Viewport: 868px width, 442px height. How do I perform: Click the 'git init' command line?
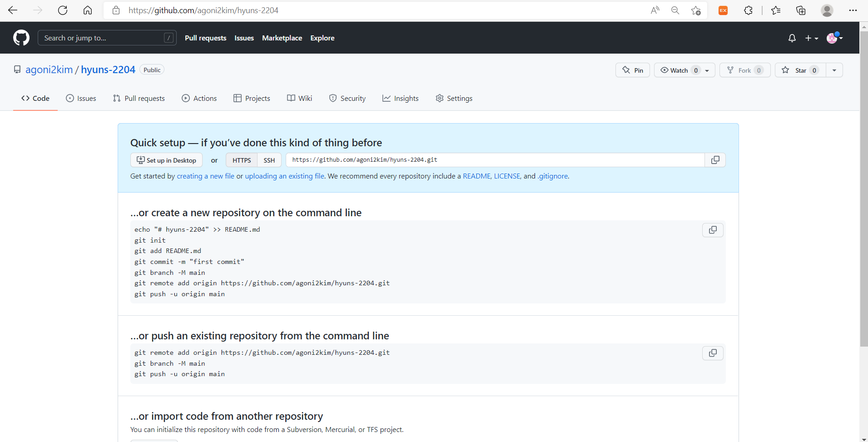[150, 240]
